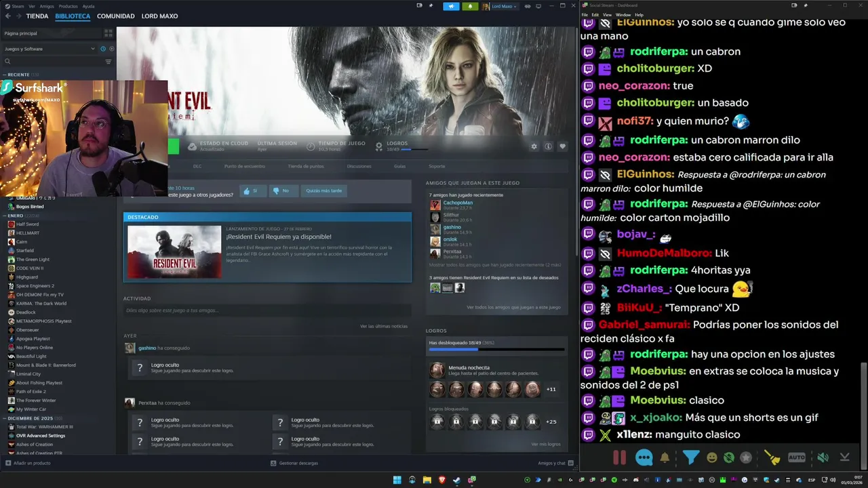Show ready-to-play games filter icon
The height and width of the screenshot is (488, 868).
[x=112, y=49]
